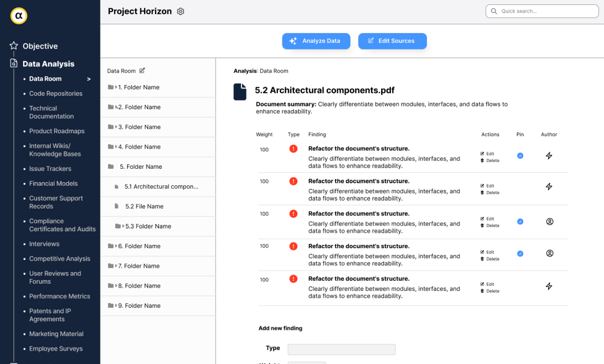Select Financial Models in sidebar
Viewport: 604px width, 364px height.
click(x=53, y=183)
